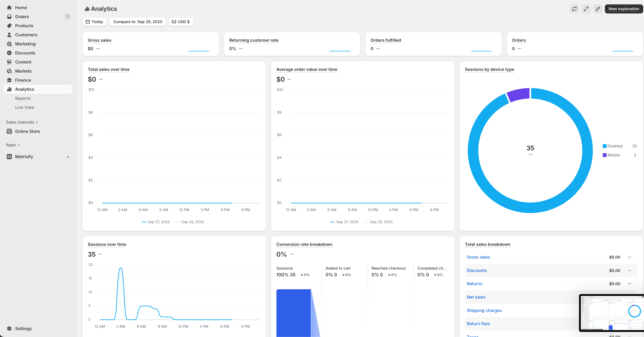Open Settings via gear icon

(x=10, y=328)
